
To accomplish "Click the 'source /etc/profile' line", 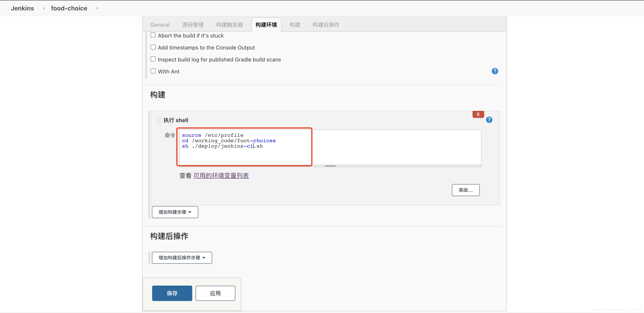I will tap(213, 135).
